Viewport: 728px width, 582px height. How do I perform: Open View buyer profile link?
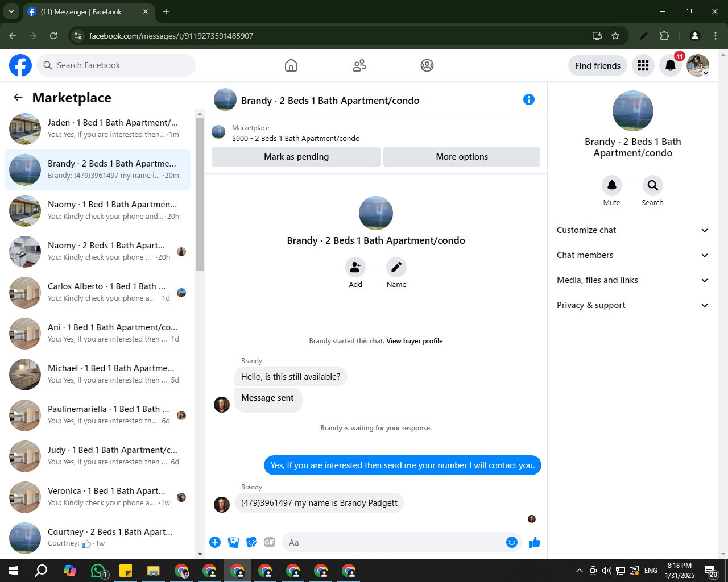[x=415, y=341]
